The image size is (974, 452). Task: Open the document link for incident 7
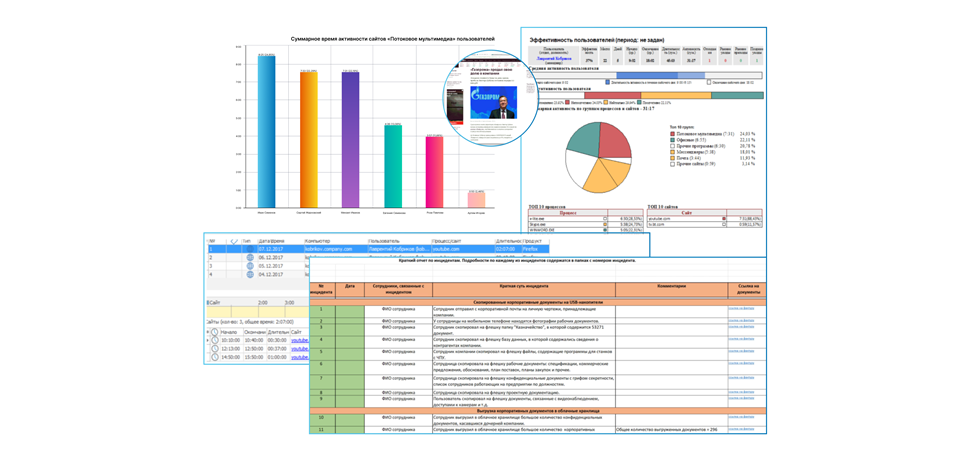click(741, 377)
